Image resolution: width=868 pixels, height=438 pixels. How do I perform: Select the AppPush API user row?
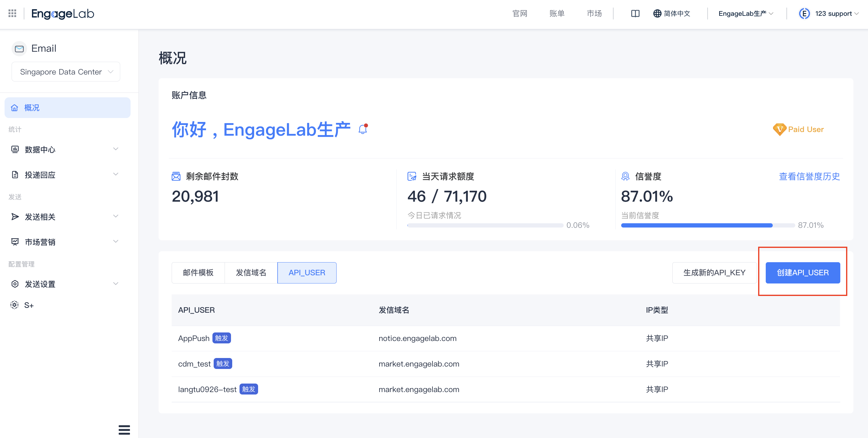[194, 338]
